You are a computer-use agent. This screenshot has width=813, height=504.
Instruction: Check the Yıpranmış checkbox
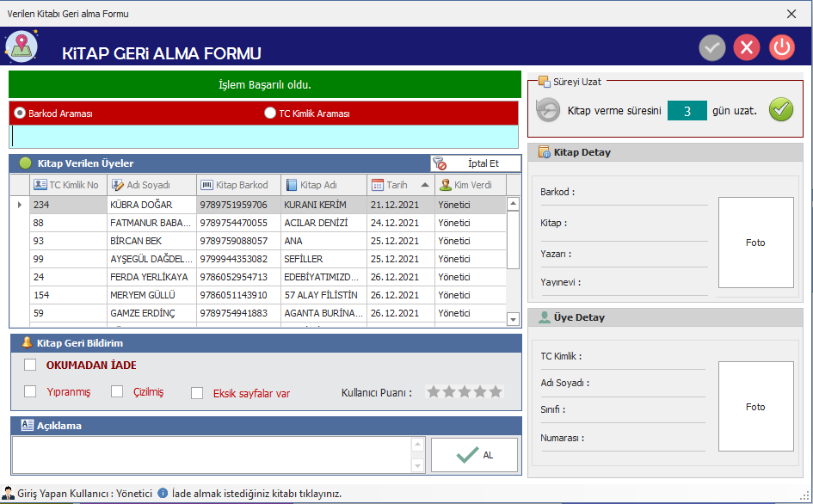pyautogui.click(x=30, y=391)
